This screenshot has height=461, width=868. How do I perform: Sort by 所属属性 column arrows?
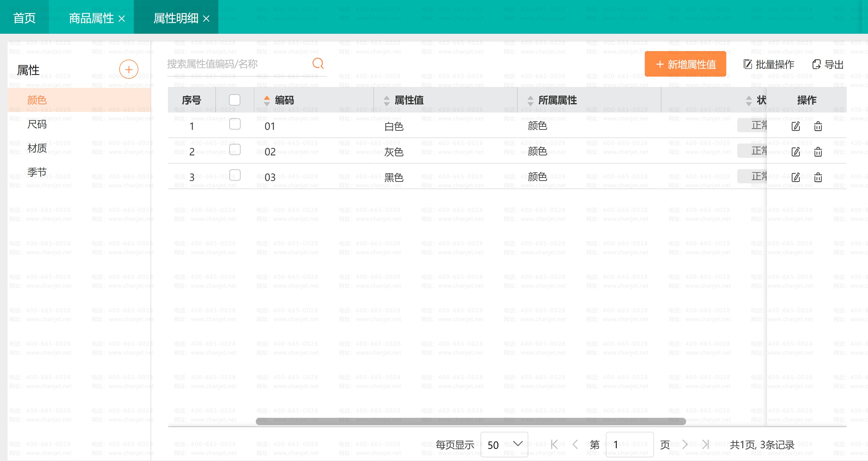(530, 100)
